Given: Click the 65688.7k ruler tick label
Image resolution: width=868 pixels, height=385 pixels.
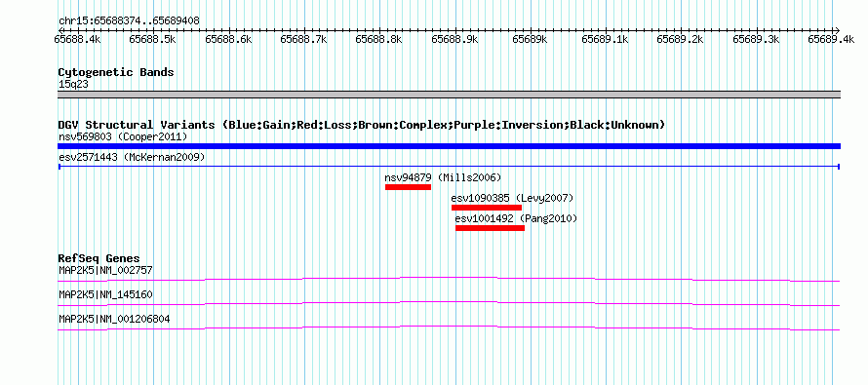Looking at the screenshot, I should pos(303,39).
